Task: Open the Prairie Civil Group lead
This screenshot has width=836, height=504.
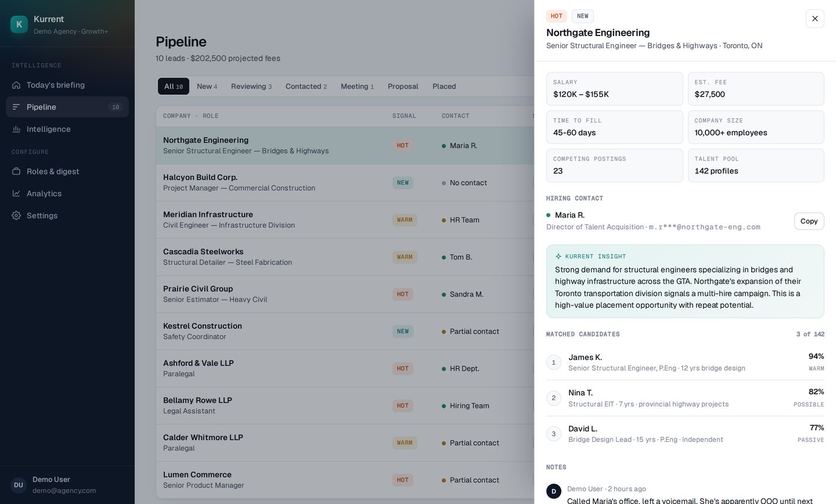Action: tap(345, 294)
